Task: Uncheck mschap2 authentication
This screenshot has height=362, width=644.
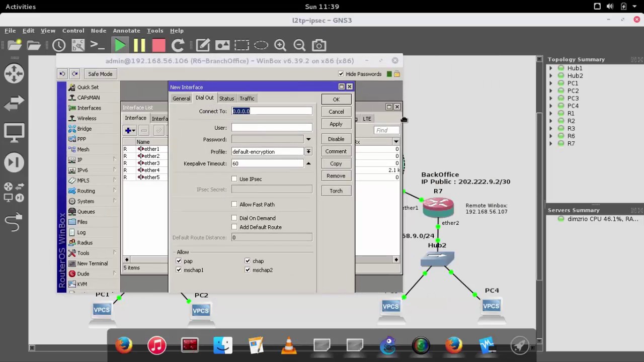Action: point(248,270)
